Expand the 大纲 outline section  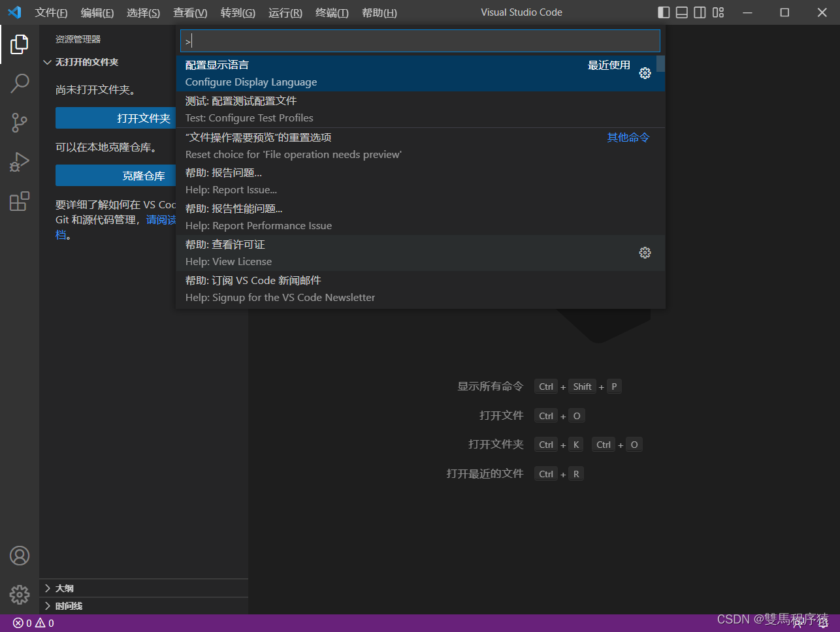(x=144, y=588)
